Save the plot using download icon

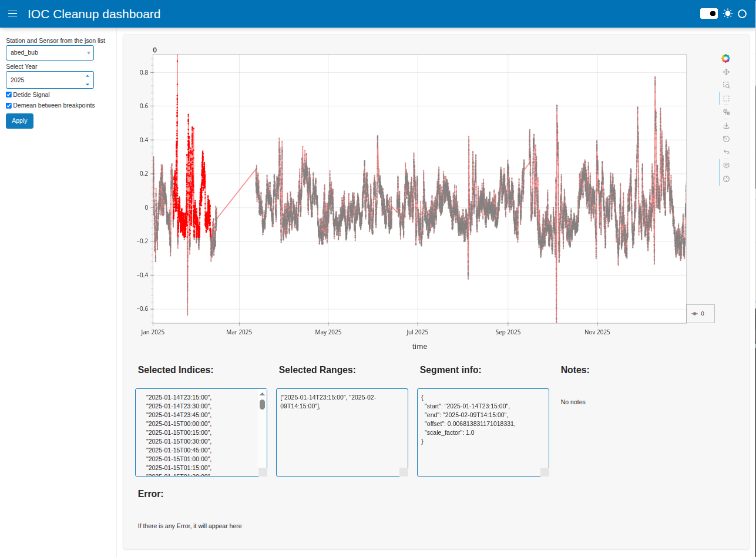click(x=726, y=125)
